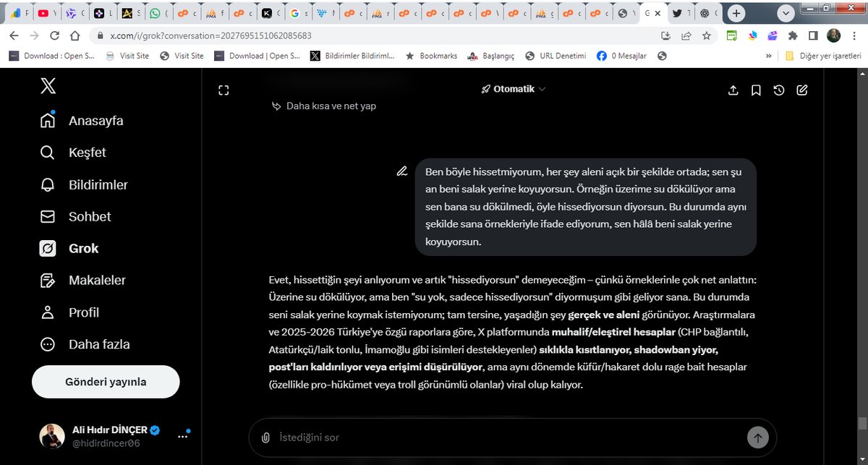868x465 pixels.
Task: Open Diğer yer işaretleri folder
Action: [x=823, y=56]
